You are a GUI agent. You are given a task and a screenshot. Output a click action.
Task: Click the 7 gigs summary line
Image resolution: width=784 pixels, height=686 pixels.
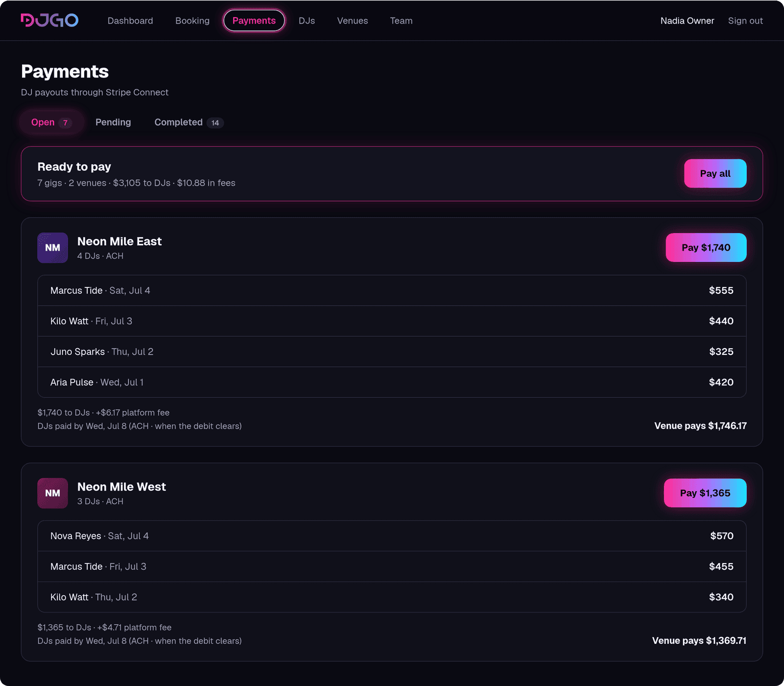pos(136,183)
